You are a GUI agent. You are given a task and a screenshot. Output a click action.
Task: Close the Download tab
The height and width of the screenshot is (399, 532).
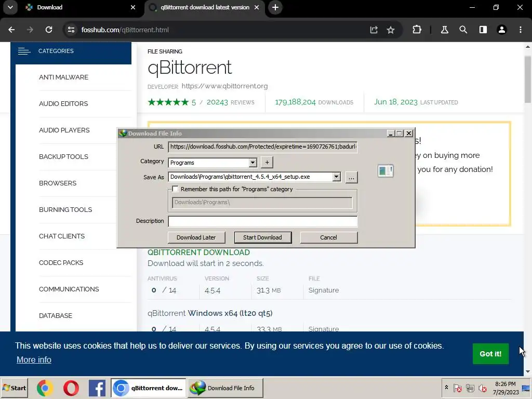point(133,7)
